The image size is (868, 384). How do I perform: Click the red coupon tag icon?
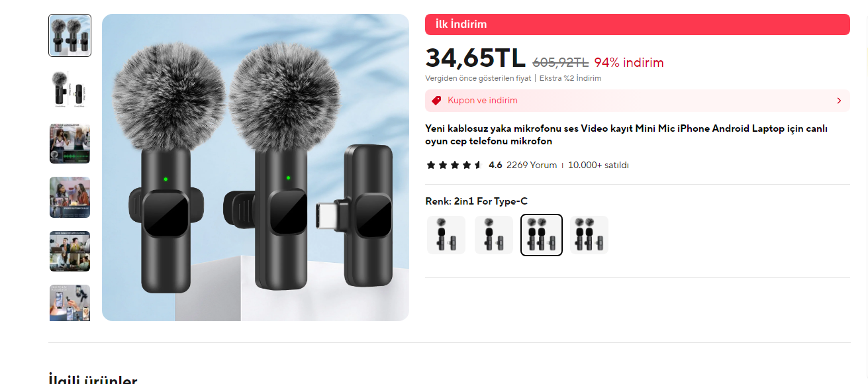[x=436, y=101]
